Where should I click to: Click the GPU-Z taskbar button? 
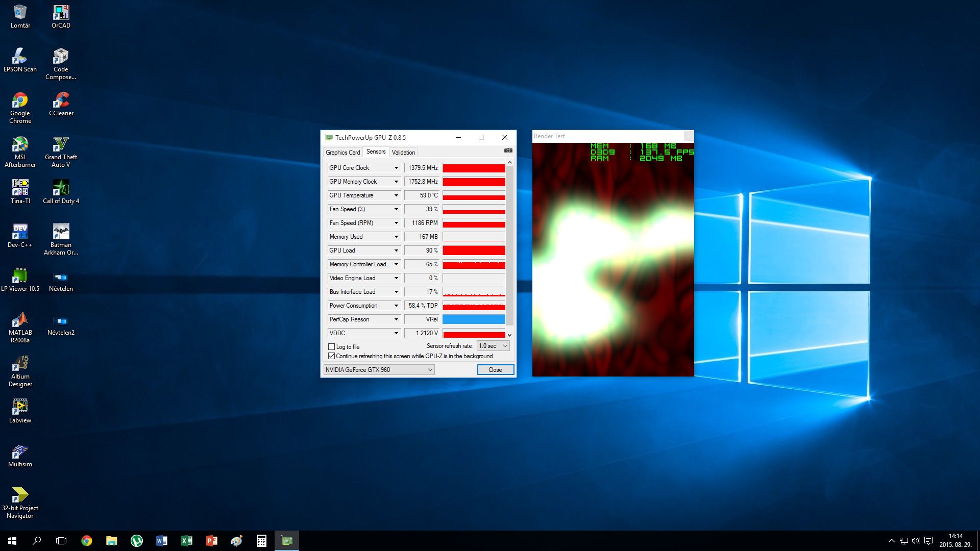click(x=286, y=541)
